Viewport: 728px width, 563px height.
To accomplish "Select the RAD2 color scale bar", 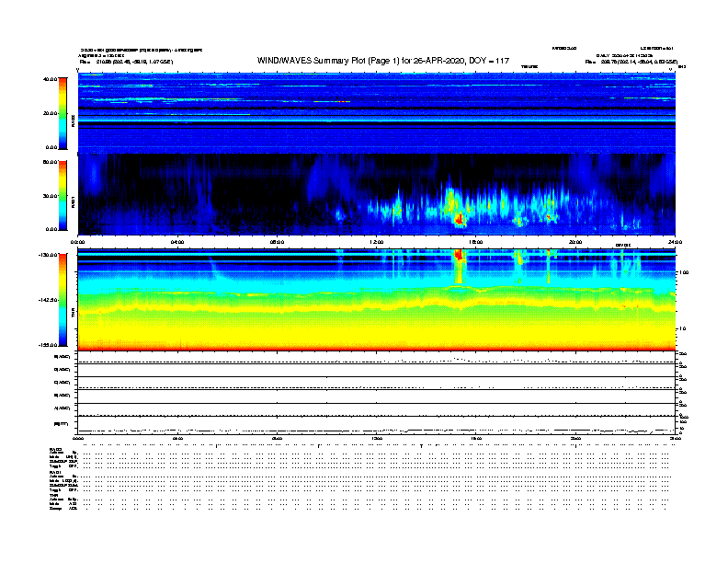I will [63, 113].
